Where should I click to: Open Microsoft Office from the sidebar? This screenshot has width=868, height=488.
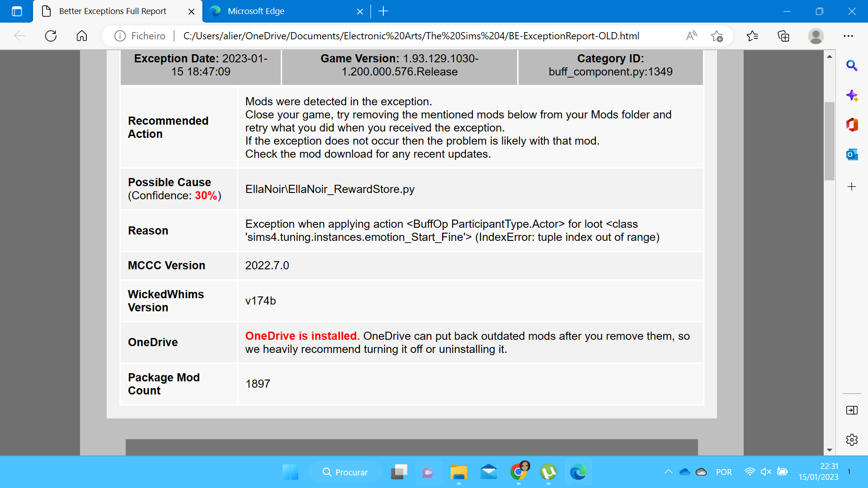[x=852, y=125]
